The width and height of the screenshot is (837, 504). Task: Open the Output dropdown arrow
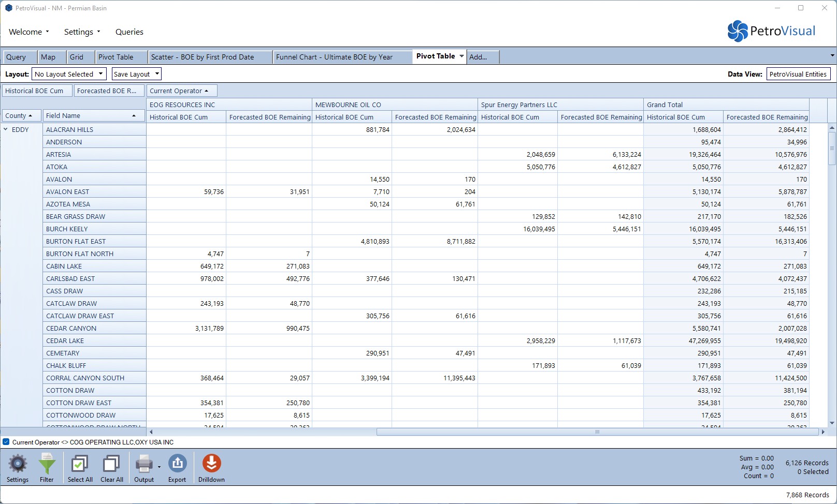pyautogui.click(x=159, y=467)
